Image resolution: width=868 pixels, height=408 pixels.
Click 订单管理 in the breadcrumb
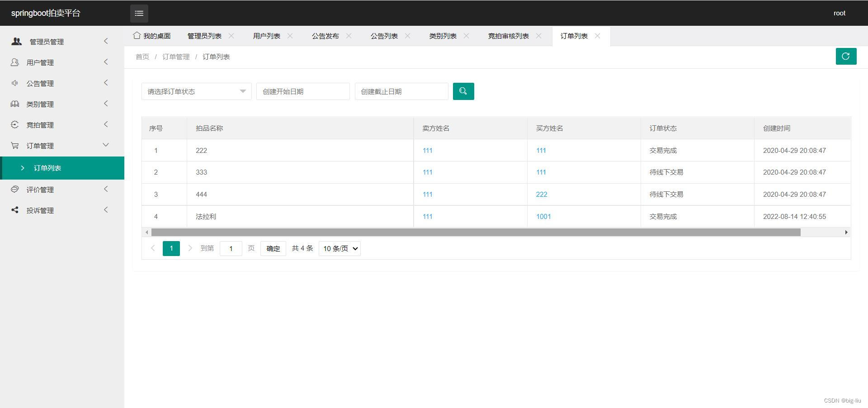tap(176, 57)
